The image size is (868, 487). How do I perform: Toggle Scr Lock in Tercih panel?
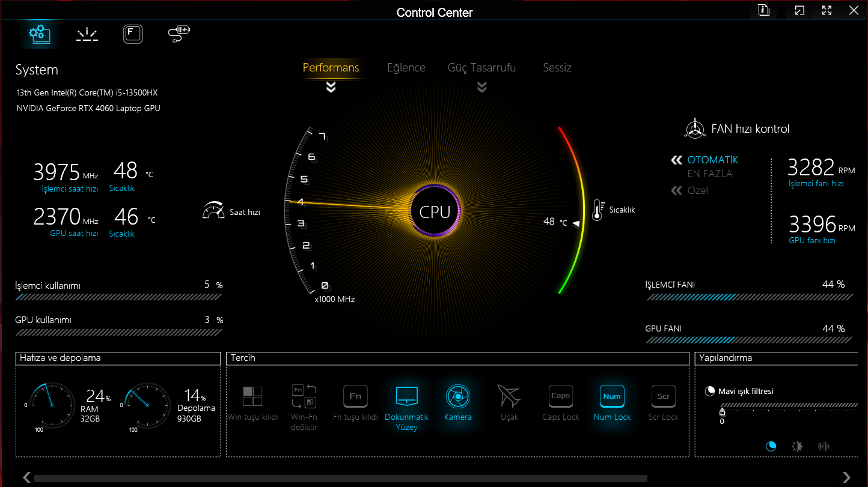[663, 403]
